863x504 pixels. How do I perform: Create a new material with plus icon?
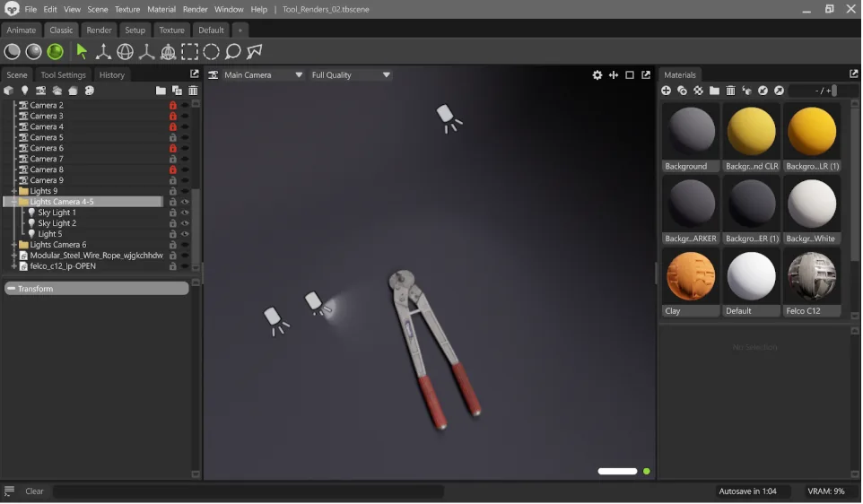coord(666,91)
